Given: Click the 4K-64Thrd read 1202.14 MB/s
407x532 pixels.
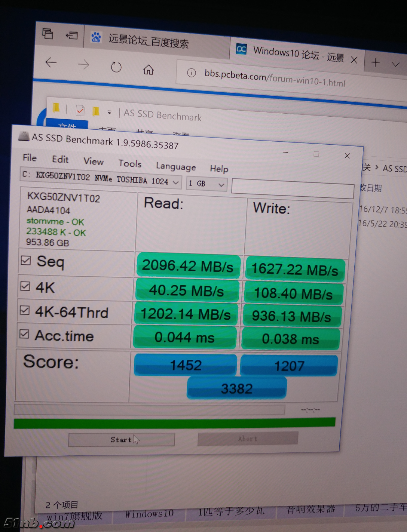Looking at the screenshot, I should click(x=186, y=314).
